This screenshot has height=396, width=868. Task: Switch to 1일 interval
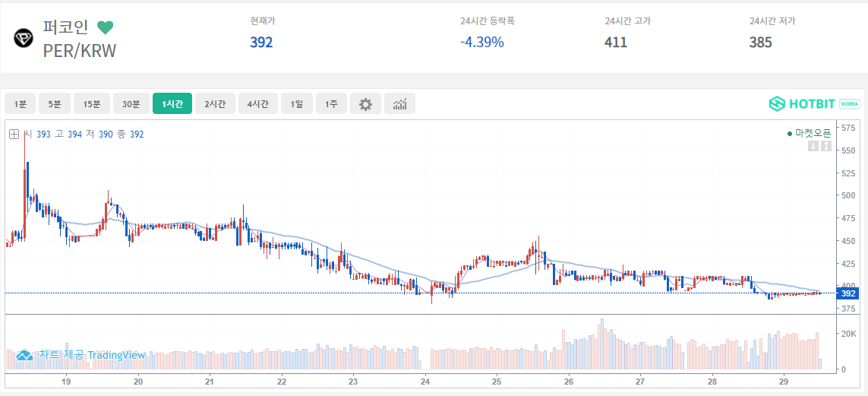[297, 103]
